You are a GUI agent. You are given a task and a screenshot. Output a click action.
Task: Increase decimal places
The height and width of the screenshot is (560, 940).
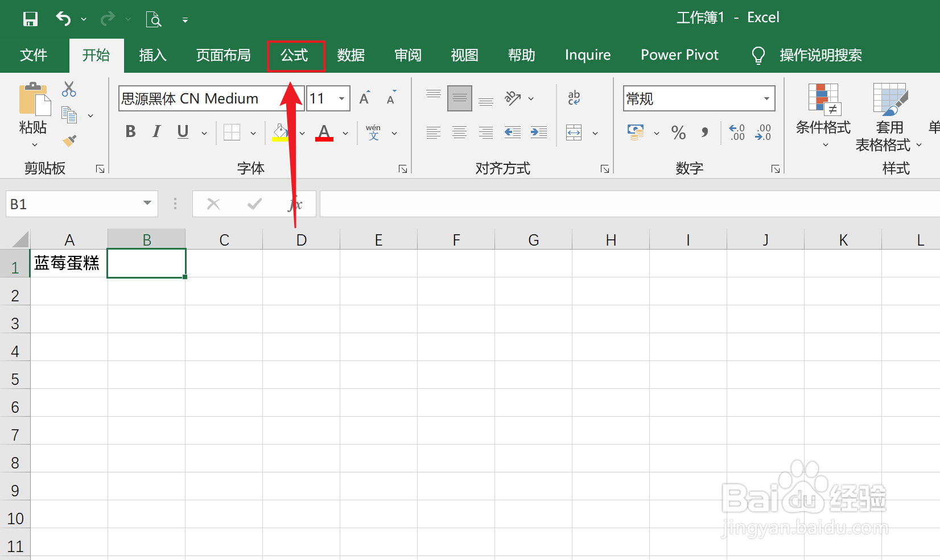(737, 132)
